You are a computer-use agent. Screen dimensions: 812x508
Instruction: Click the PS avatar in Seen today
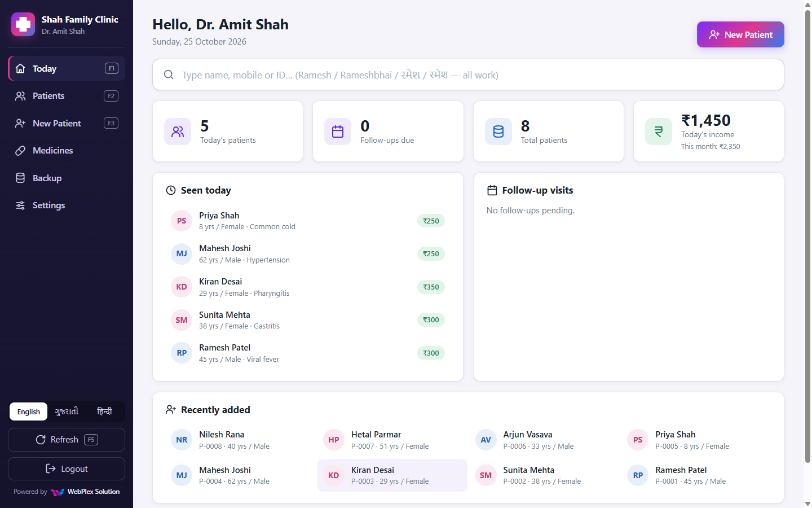coord(182,221)
